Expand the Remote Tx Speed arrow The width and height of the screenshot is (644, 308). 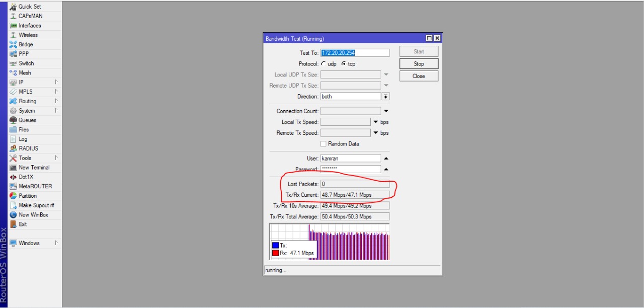375,133
